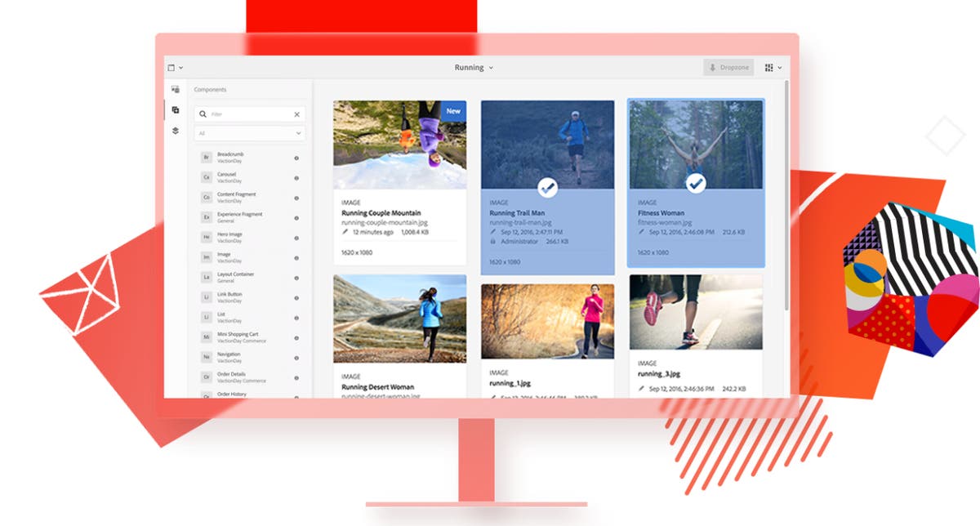Show info for Hero Image component

click(296, 238)
